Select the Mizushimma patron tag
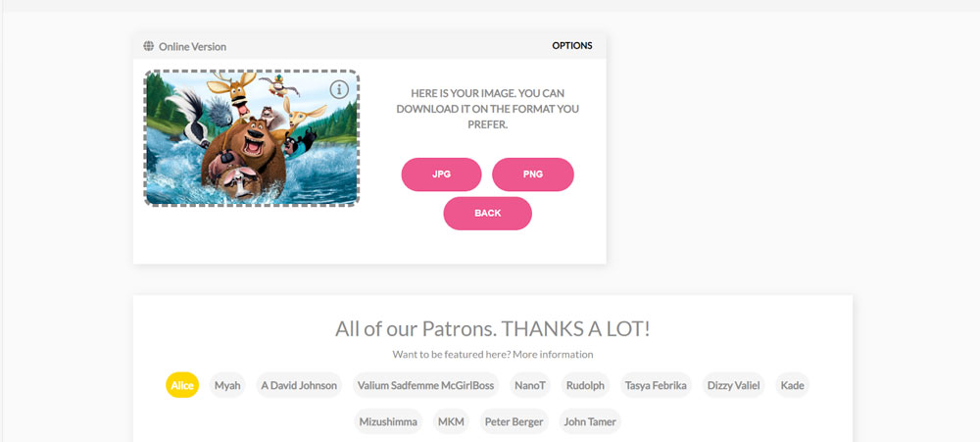The width and height of the screenshot is (980, 442). click(388, 421)
